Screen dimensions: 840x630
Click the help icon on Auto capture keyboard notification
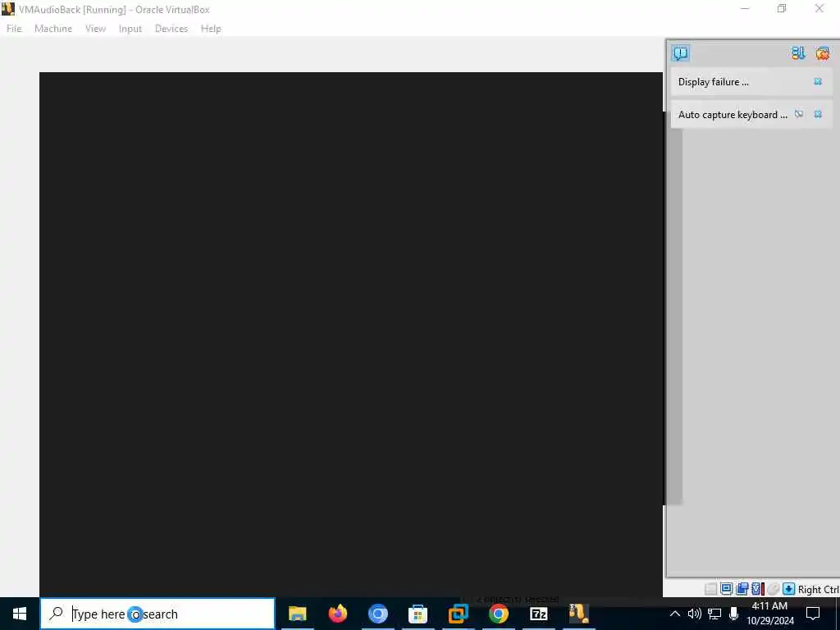pyautogui.click(x=799, y=114)
